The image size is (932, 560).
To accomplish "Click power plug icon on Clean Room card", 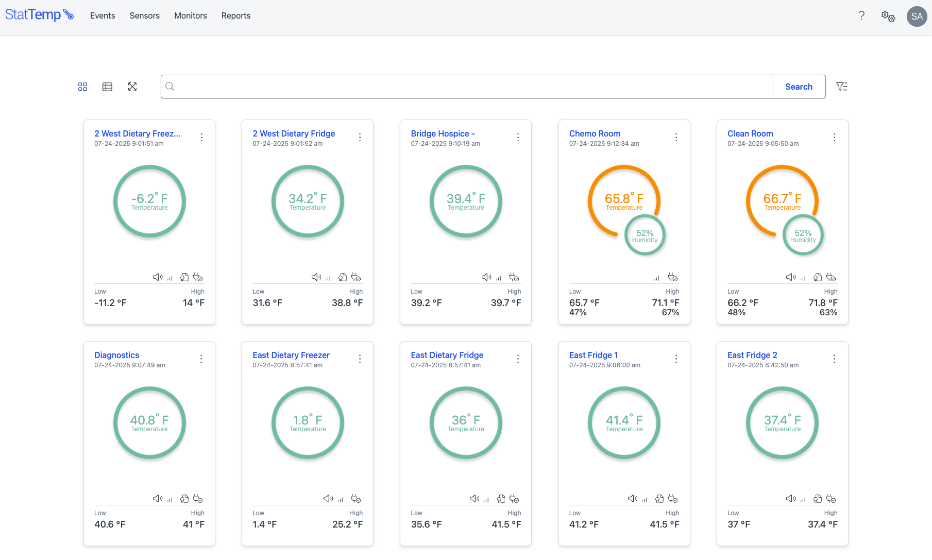I will click(831, 277).
